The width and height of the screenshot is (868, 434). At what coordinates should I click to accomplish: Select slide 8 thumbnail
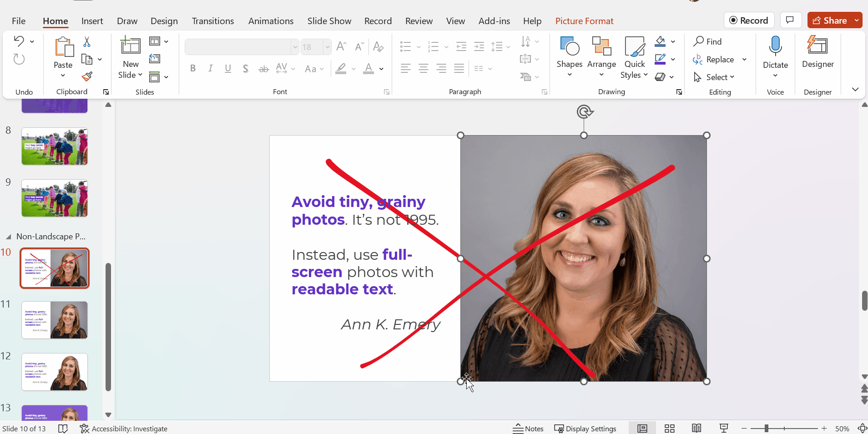coord(55,146)
